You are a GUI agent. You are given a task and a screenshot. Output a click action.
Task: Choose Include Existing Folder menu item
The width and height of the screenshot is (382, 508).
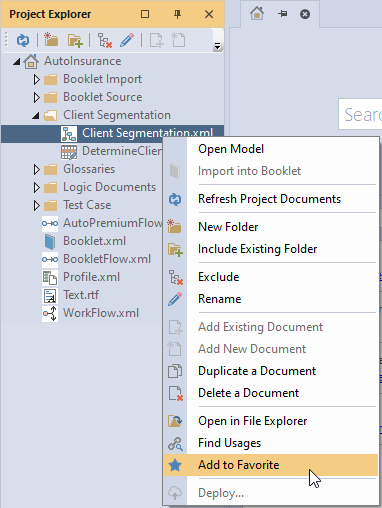point(257,249)
